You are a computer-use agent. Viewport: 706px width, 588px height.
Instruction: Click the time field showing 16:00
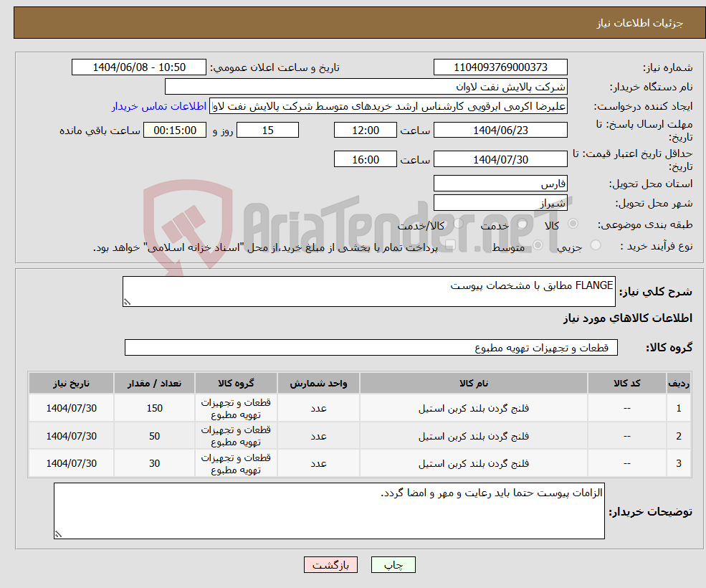365,158
